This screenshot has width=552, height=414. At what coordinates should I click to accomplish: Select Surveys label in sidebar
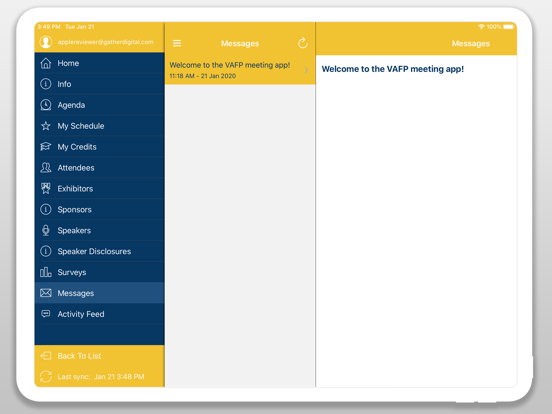click(72, 272)
